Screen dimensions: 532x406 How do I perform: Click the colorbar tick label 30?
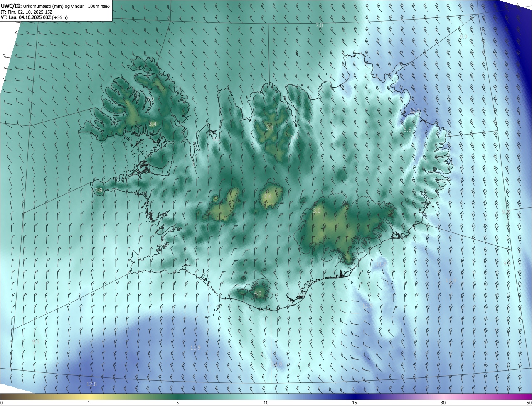(x=443, y=403)
